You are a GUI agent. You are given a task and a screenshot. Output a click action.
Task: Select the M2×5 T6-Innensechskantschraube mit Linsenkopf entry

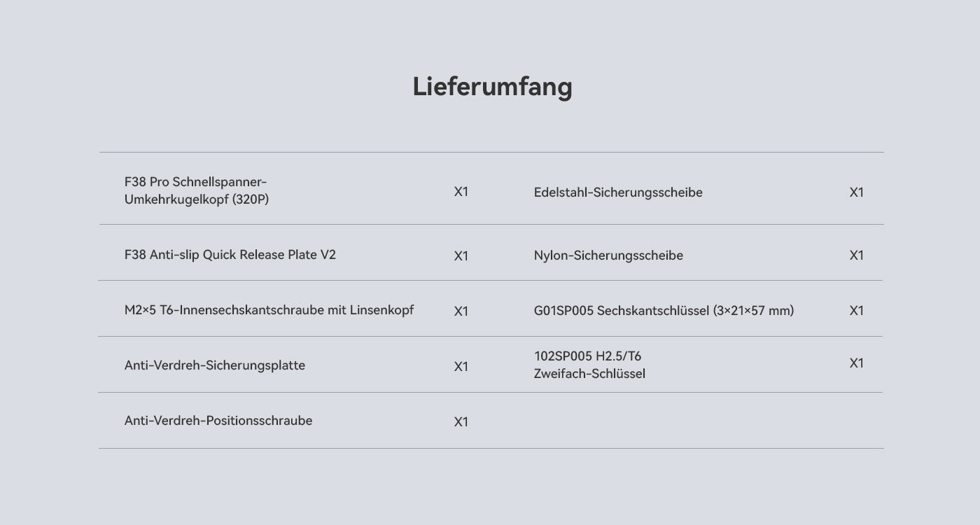269,309
